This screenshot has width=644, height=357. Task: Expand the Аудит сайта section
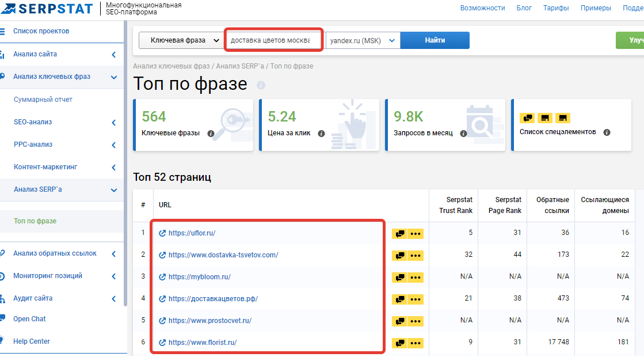(114, 299)
